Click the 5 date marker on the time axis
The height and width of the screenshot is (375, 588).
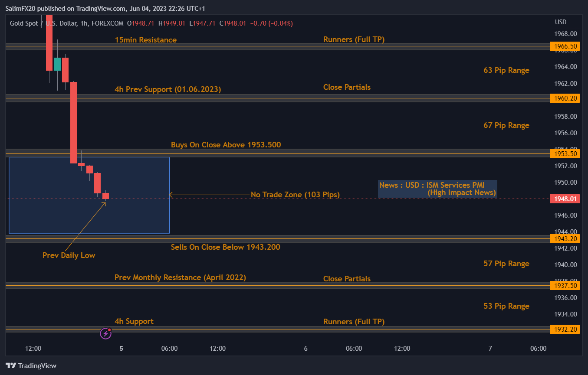click(x=121, y=348)
